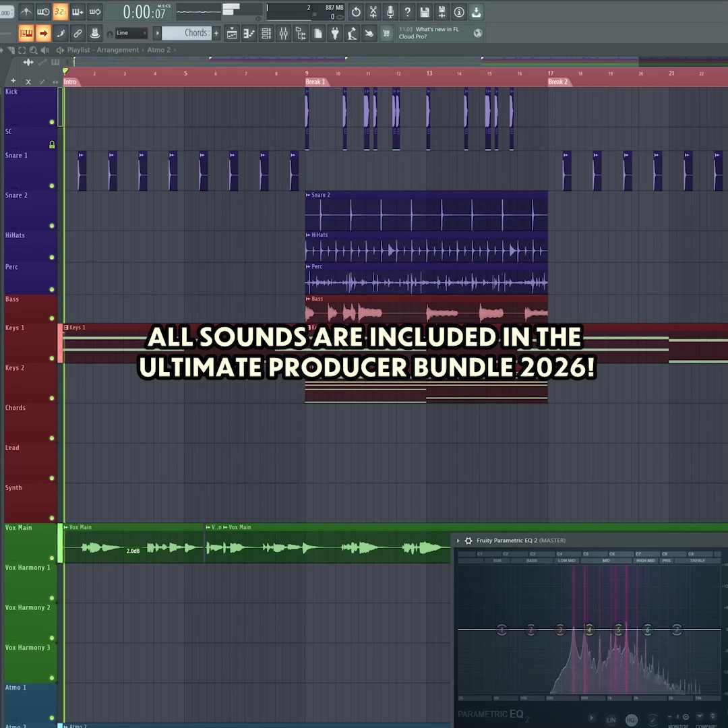Toggle playlist speaker playback icon
This screenshot has width=728, height=728.
click(45, 50)
